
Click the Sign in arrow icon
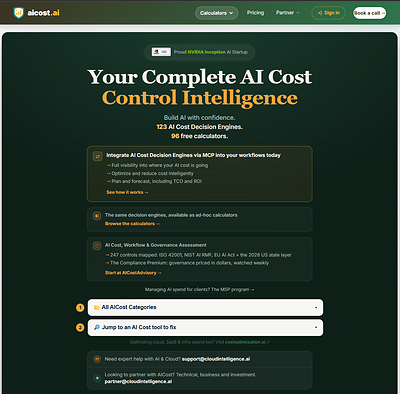(320, 13)
